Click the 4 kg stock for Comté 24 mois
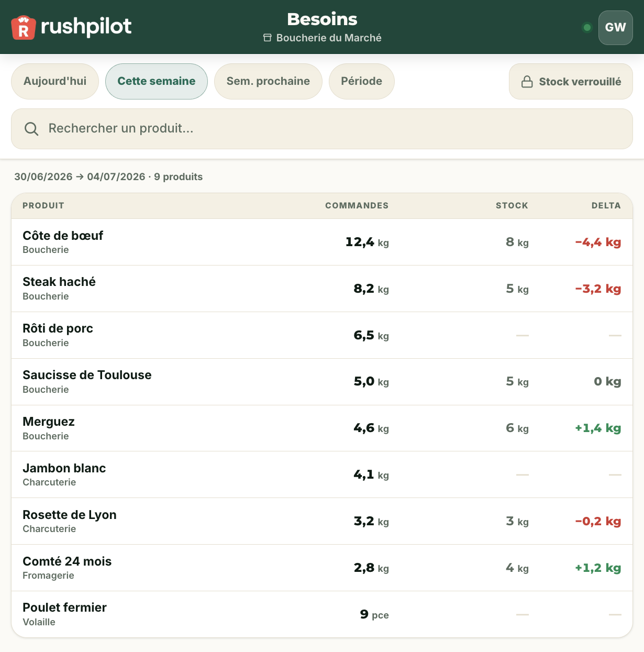Viewport: 644px width, 652px height. 517,568
